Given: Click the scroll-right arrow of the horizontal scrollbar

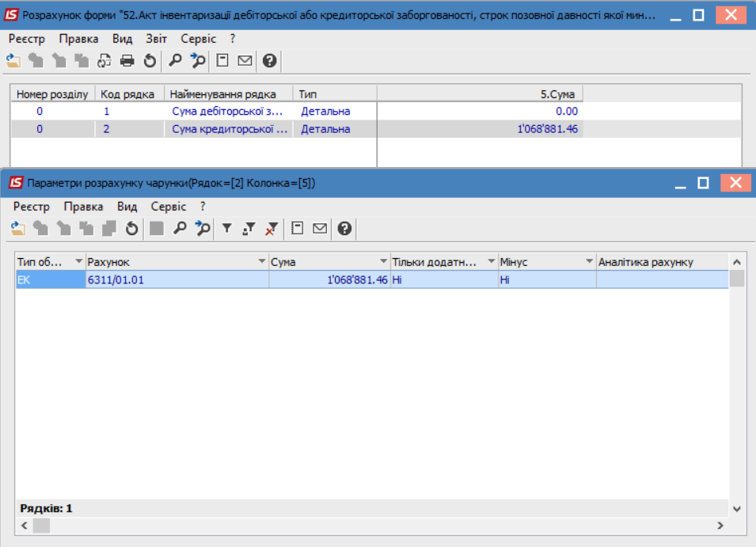Looking at the screenshot, I should pos(720,526).
